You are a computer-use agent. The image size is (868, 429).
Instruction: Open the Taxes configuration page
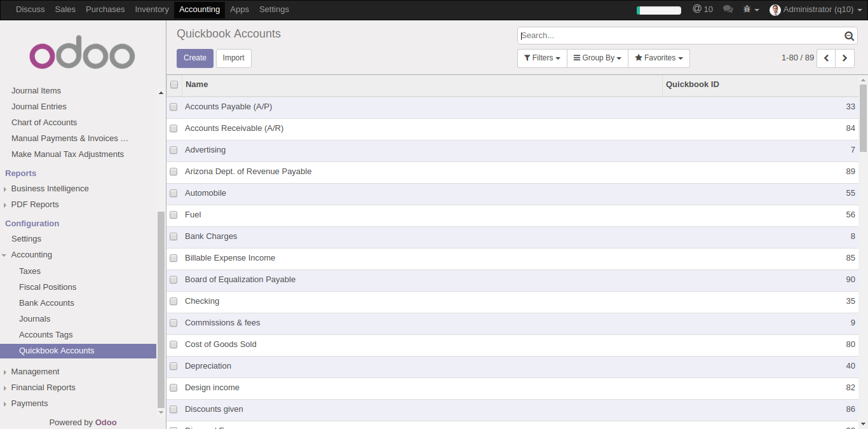30,271
